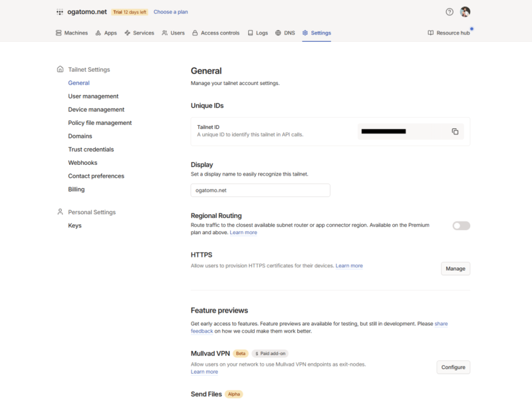Click the Access controls lock icon
This screenshot has height=399, width=532.
(x=195, y=33)
